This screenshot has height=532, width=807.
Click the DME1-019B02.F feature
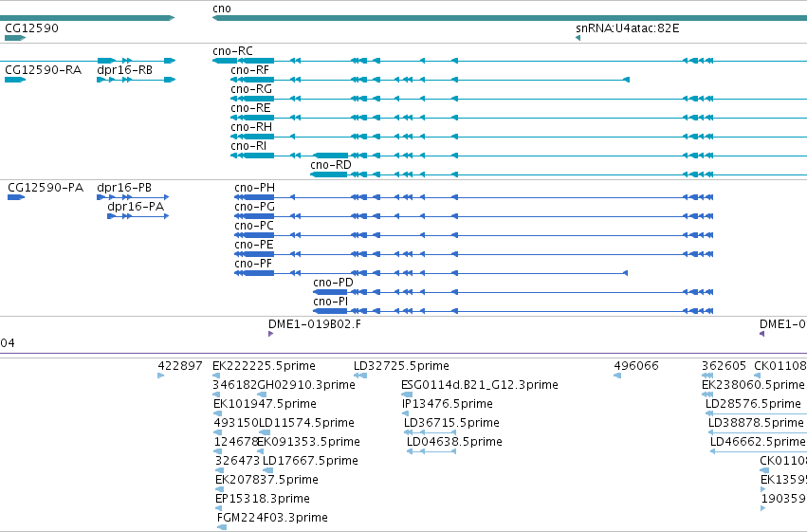(x=270, y=334)
